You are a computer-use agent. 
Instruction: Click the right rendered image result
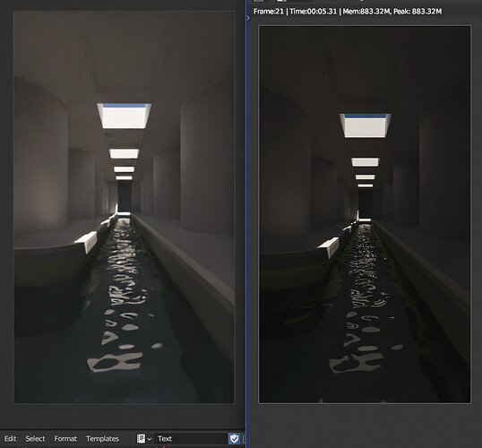point(365,214)
